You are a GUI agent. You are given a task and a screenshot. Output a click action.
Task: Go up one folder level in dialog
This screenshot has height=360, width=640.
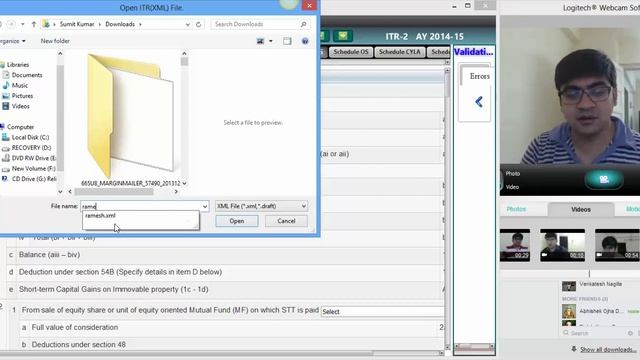point(34,24)
